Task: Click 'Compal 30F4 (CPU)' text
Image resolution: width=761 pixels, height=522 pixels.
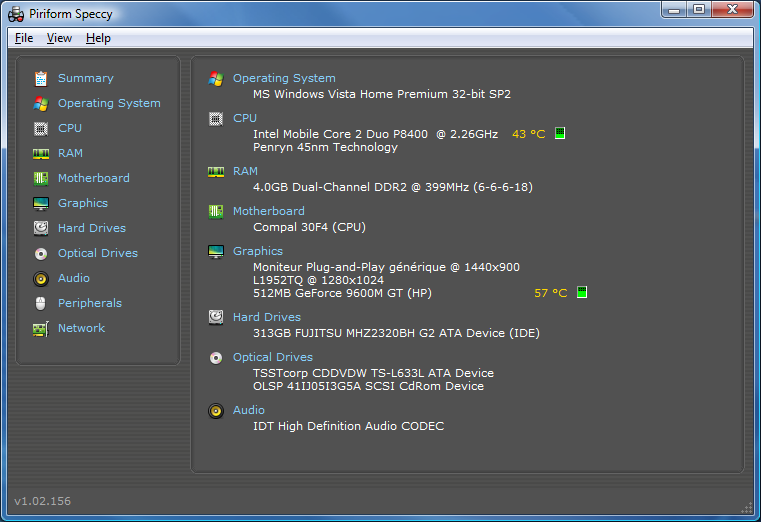Action: [x=309, y=227]
